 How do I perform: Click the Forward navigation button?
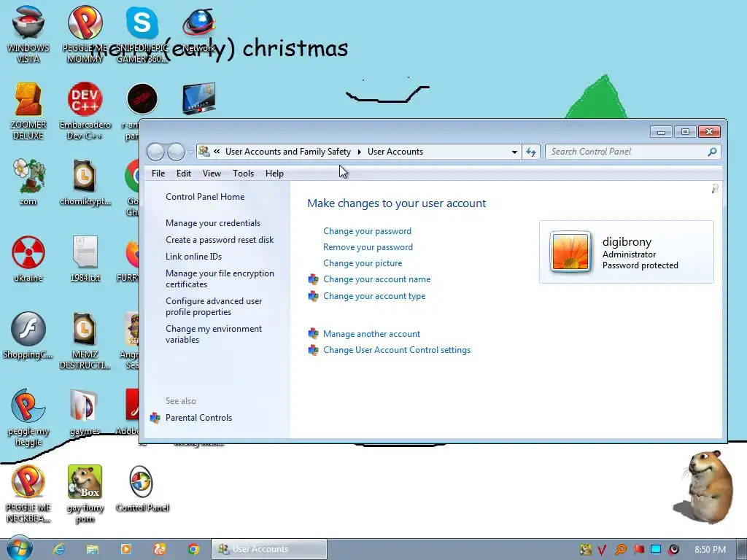point(176,152)
